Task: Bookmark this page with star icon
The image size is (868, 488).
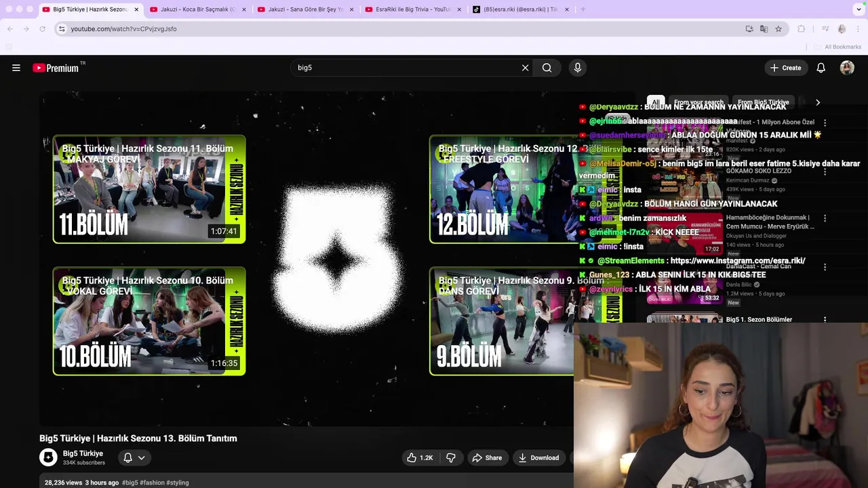Action: pyautogui.click(x=778, y=29)
